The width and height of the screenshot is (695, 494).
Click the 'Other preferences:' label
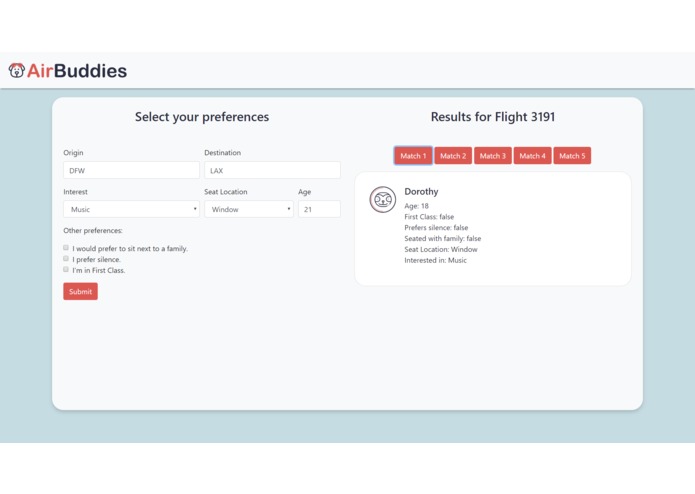93,230
